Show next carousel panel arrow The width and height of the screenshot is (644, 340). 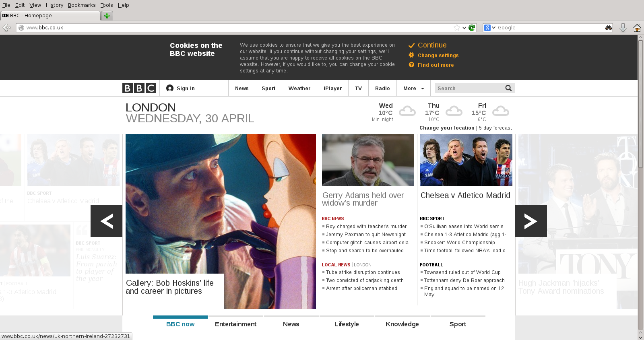point(531,221)
